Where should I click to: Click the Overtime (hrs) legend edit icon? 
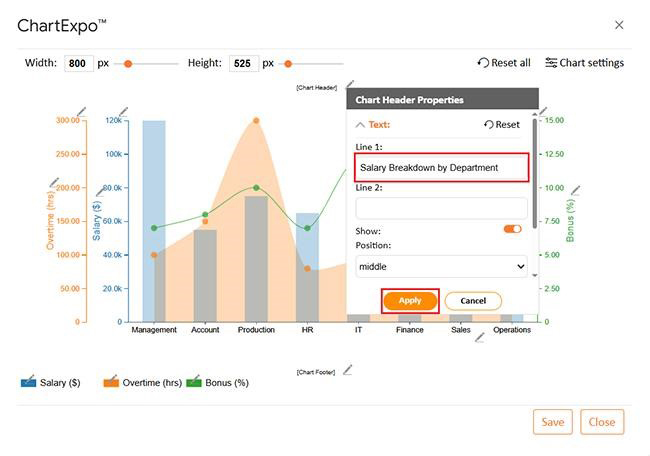click(110, 381)
